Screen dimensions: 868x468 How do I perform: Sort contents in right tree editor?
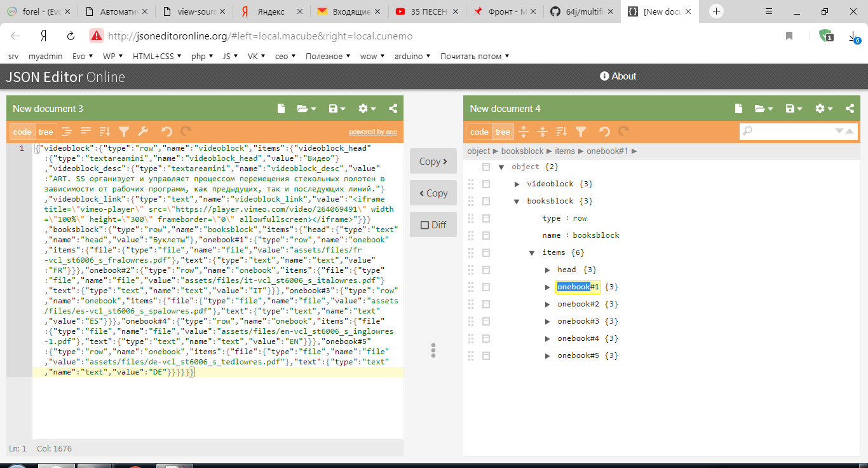562,132
